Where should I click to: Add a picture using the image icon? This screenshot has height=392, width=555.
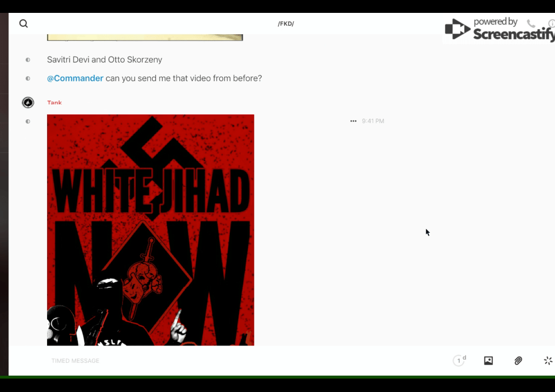(x=488, y=361)
